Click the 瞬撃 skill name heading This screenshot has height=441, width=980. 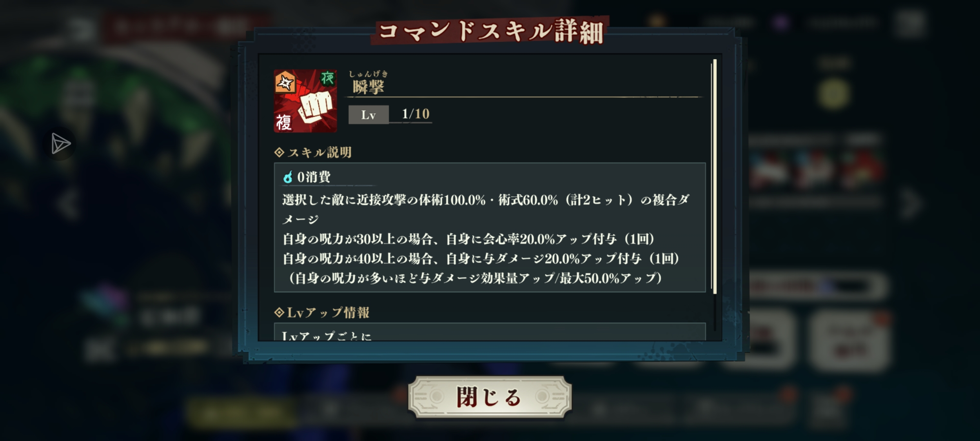tap(368, 87)
